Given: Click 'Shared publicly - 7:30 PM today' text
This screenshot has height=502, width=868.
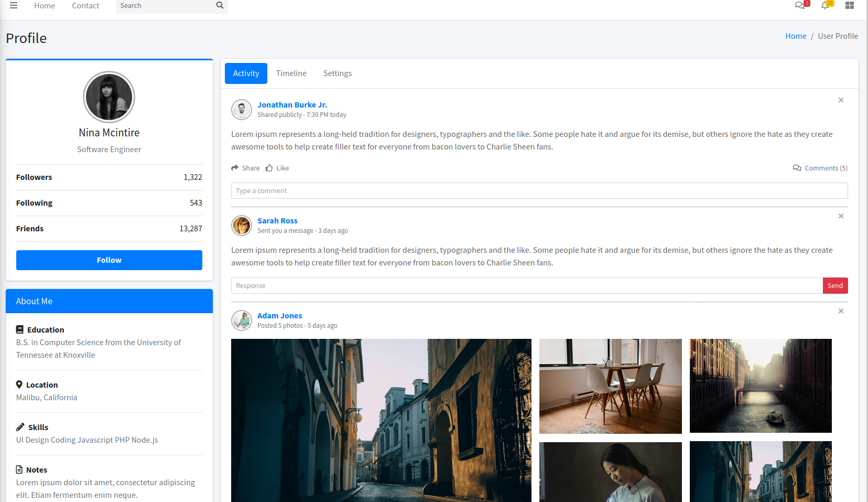Looking at the screenshot, I should tap(302, 115).
